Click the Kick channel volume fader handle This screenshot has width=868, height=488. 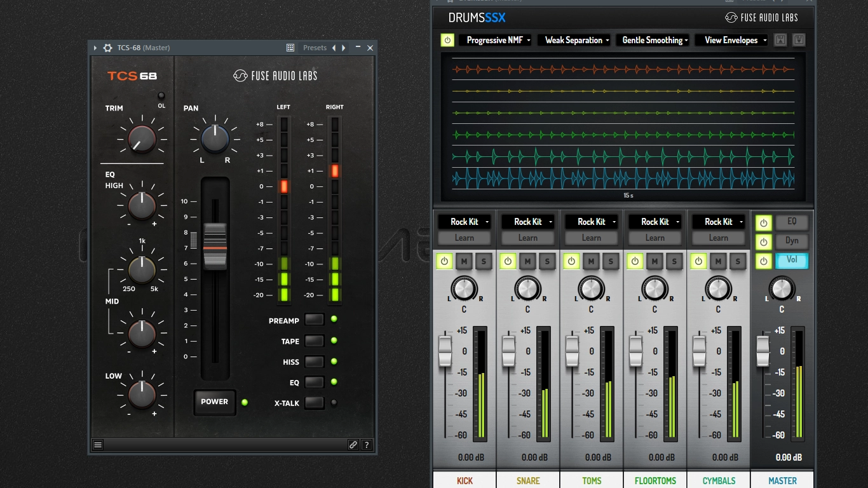click(x=445, y=351)
